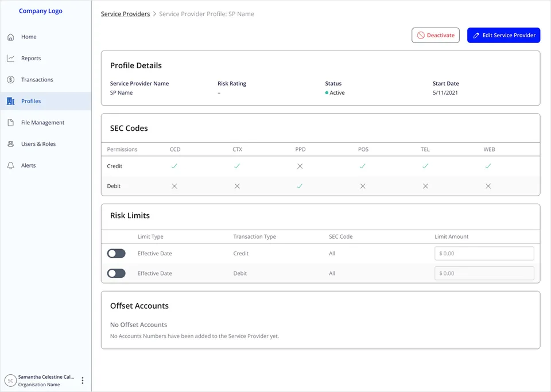Open the user menu three-dot icon
The height and width of the screenshot is (392, 551).
(83, 381)
